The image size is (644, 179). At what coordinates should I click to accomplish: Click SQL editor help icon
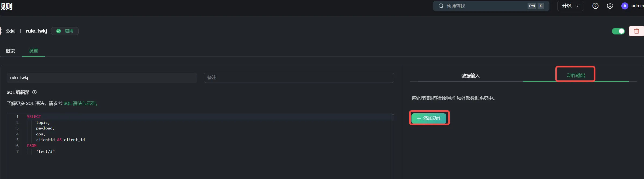tap(34, 92)
